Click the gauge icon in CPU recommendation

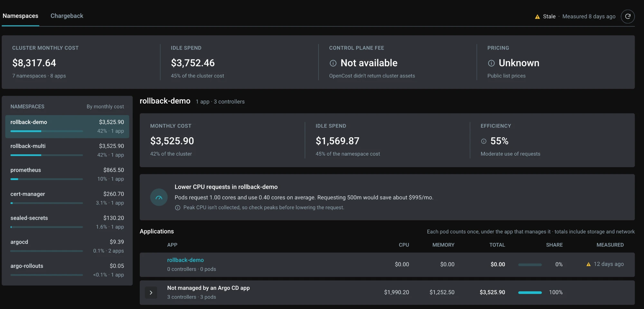click(159, 197)
